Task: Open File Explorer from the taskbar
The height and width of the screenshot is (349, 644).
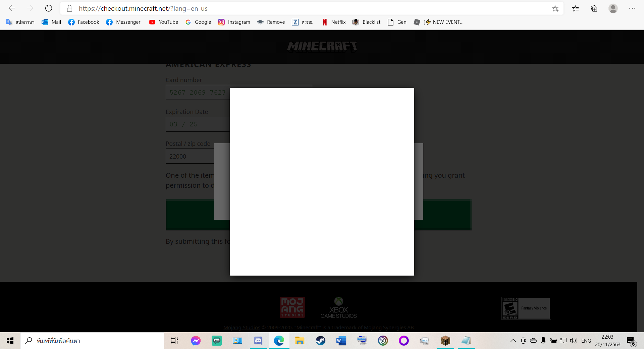Action: (300, 341)
